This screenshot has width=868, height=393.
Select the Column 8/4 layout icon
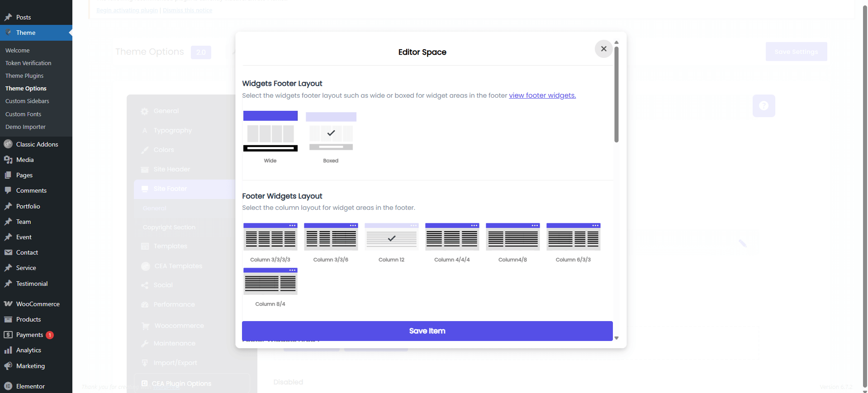pos(270,281)
